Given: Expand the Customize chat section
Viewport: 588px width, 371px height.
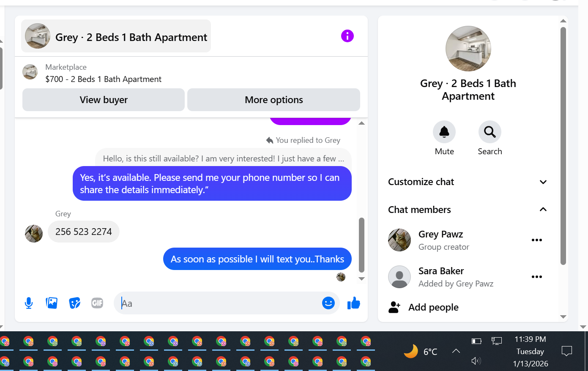Looking at the screenshot, I should [468, 182].
